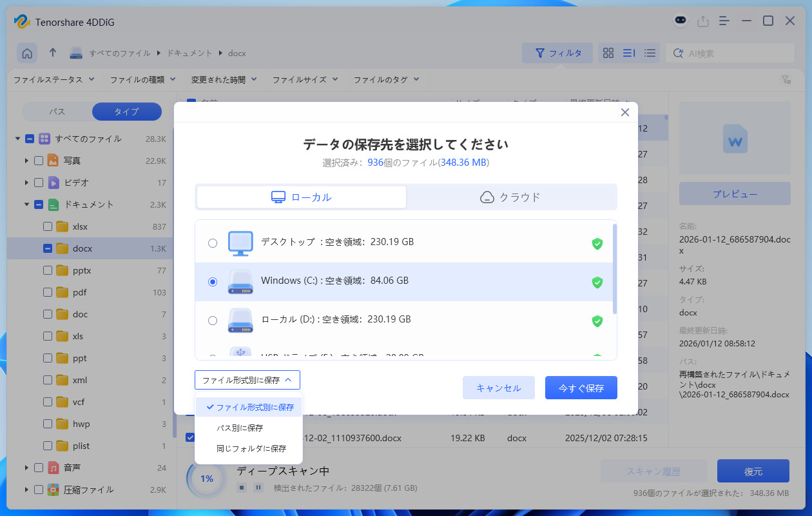Open the hamburger menu in title bar
Image resolution: width=812 pixels, height=516 pixels.
pos(724,21)
